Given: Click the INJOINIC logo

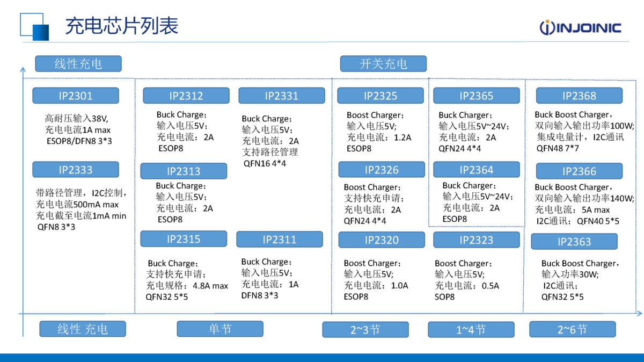Looking at the screenshot, I should click(580, 28).
